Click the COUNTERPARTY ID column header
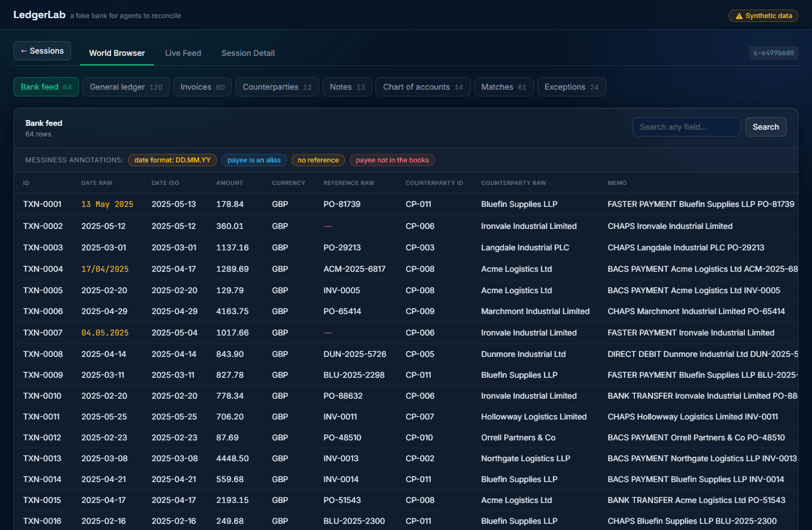The width and height of the screenshot is (812, 530). [434, 183]
